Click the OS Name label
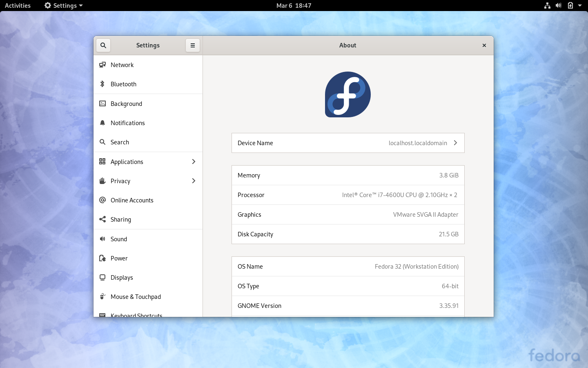 pyautogui.click(x=250, y=267)
